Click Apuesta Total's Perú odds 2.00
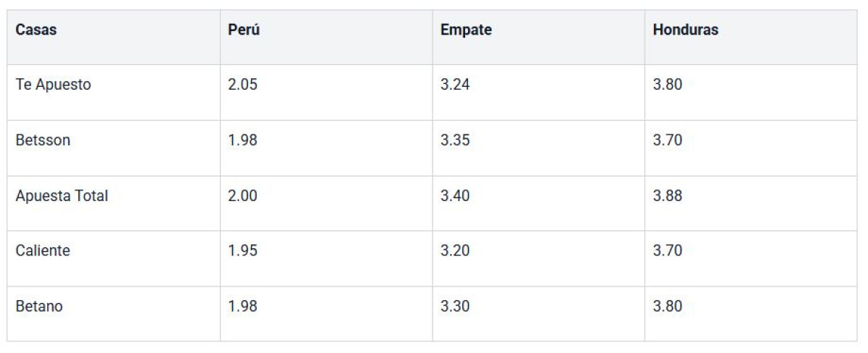Image resolution: width=868 pixels, height=353 pixels. [x=242, y=195]
